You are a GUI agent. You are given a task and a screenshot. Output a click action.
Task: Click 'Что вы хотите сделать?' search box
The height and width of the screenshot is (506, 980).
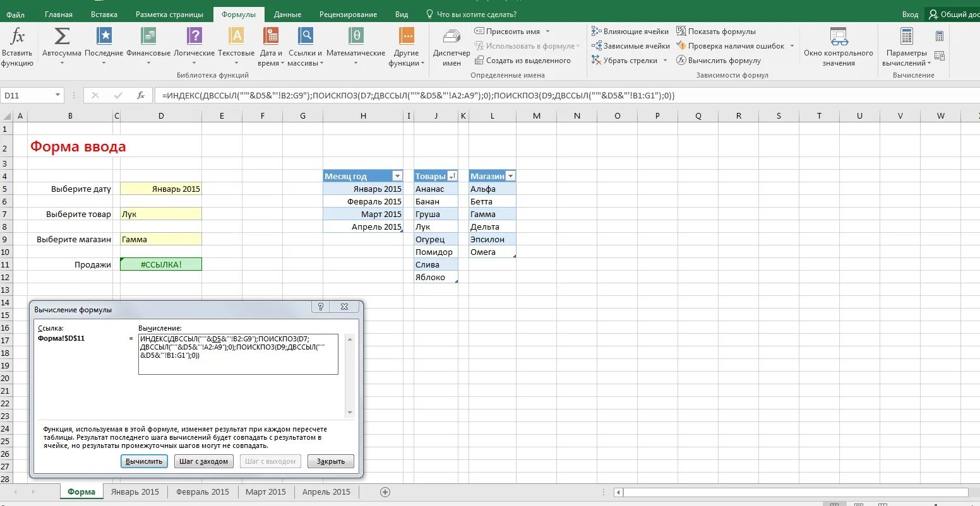(471, 15)
